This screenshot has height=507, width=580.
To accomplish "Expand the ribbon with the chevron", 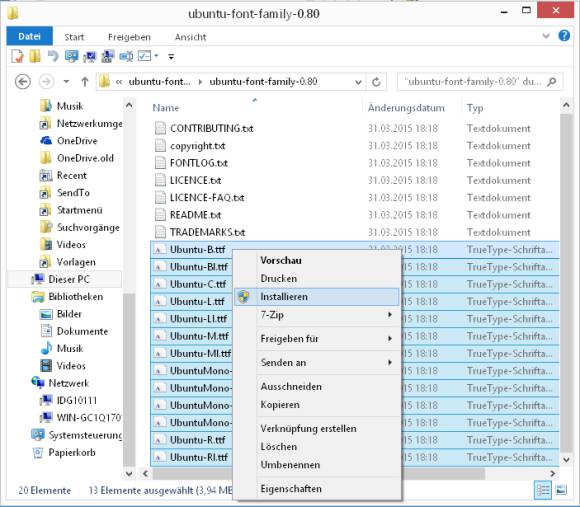I will click(x=546, y=36).
